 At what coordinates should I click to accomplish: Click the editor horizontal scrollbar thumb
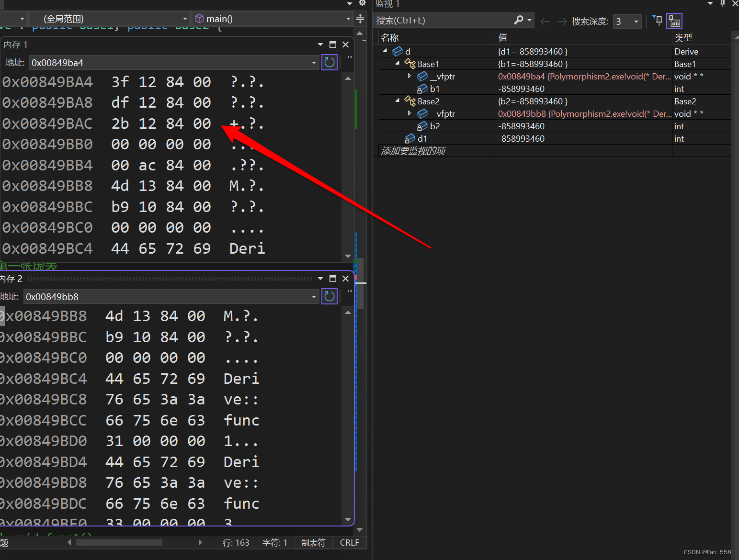(119, 542)
